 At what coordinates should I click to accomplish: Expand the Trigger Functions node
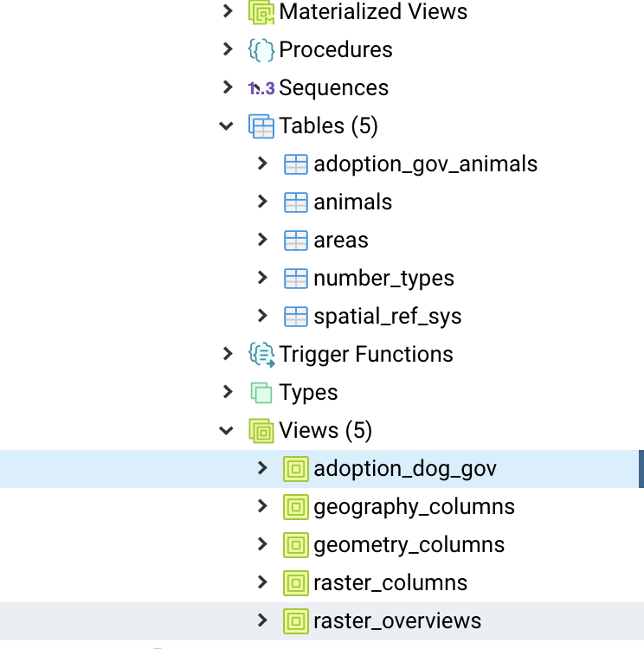coord(227,355)
